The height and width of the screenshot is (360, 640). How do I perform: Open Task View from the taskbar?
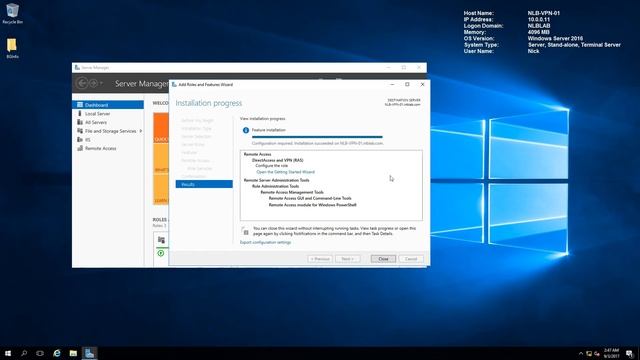tap(40, 353)
